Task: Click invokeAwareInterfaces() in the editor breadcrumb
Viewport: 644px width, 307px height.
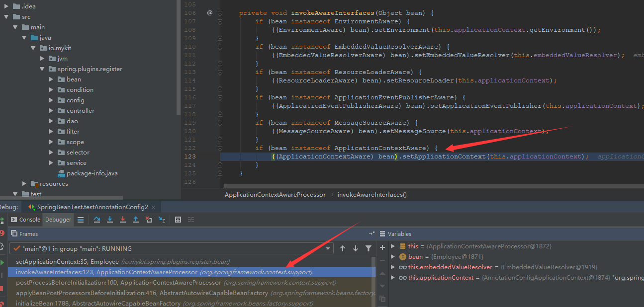Action: click(x=371, y=195)
